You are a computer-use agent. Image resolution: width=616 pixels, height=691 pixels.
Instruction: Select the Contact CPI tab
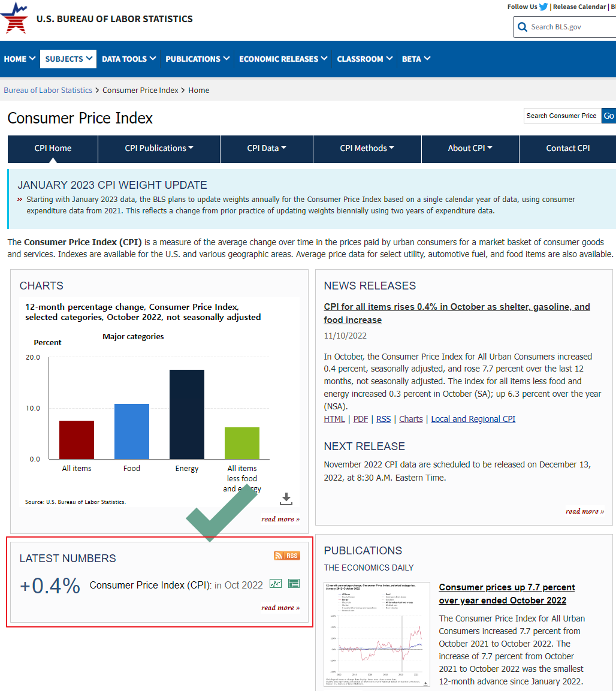pos(567,149)
